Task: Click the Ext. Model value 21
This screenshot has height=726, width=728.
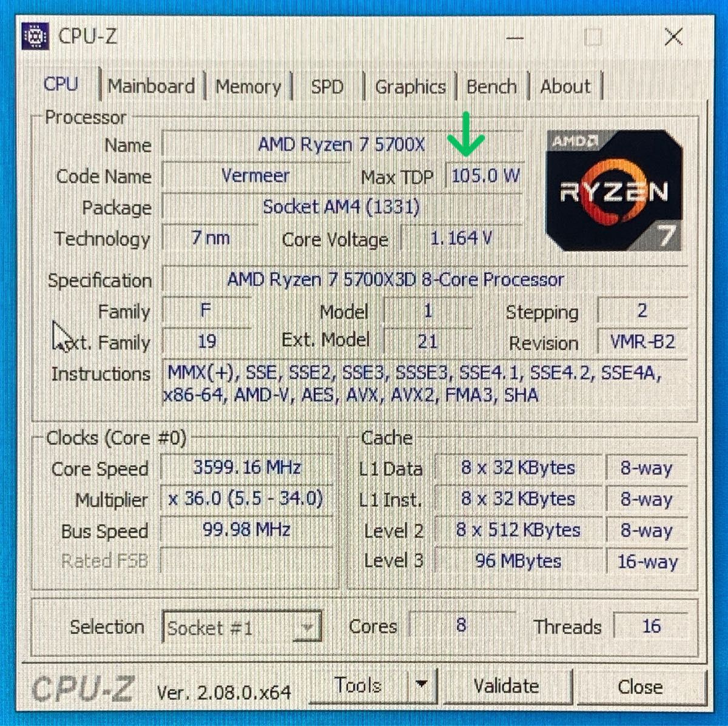Action: pos(428,341)
